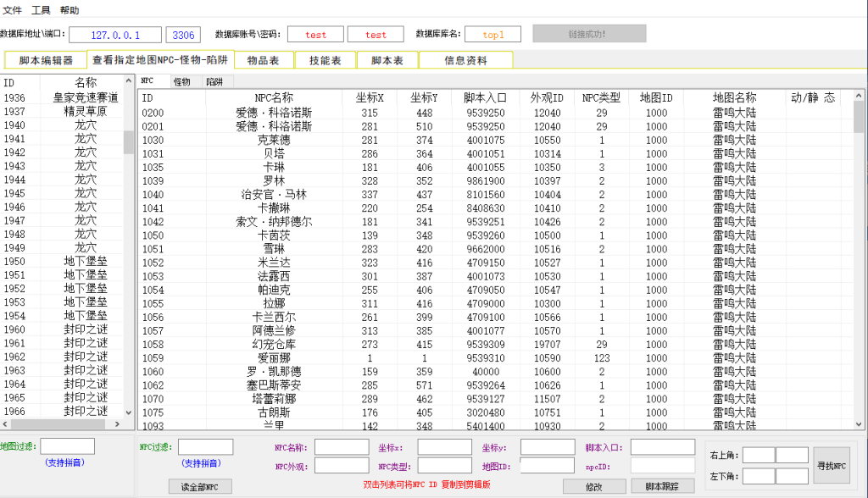The image size is (868, 498).
Task: Select map row 1940 龙穴
Action: coord(62,125)
